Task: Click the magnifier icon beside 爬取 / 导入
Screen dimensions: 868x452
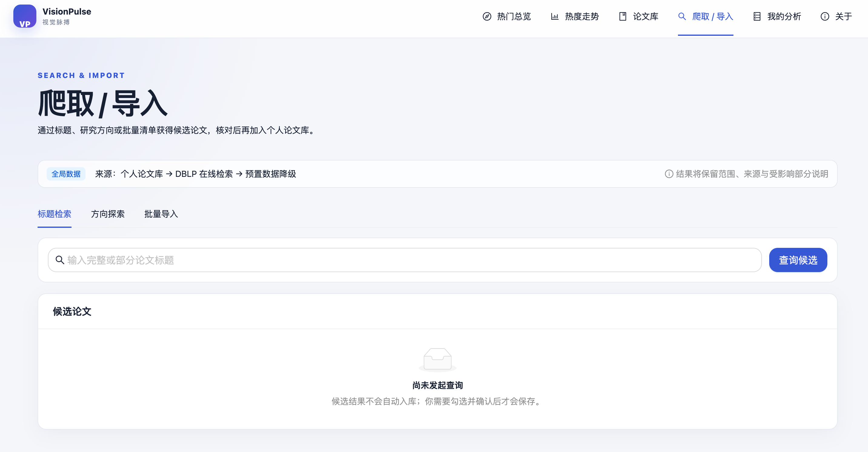Action: [682, 16]
